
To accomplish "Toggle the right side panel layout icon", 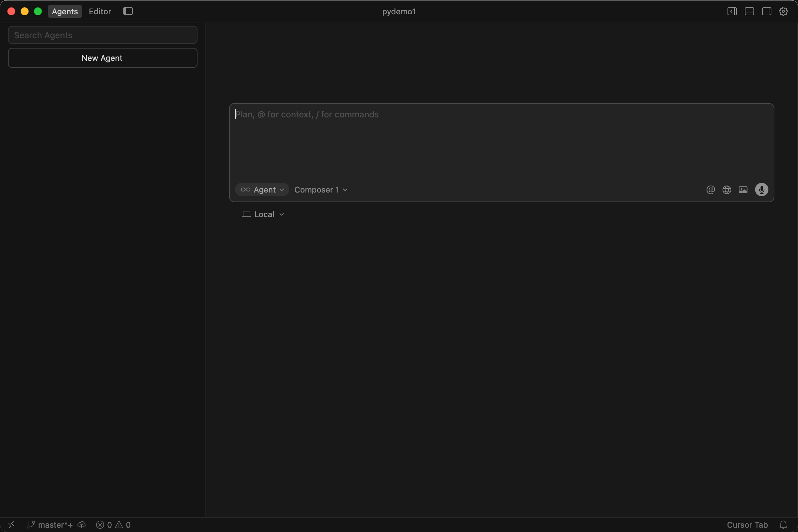I will tap(766, 11).
